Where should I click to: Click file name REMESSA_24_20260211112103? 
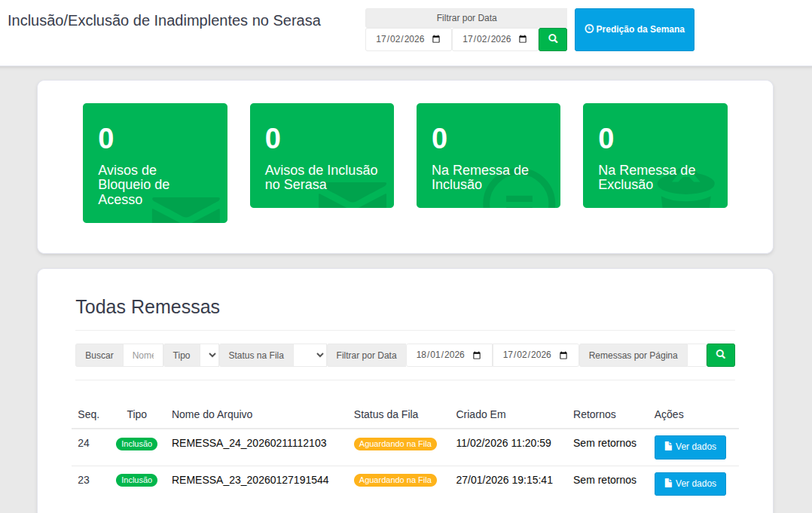(x=249, y=443)
